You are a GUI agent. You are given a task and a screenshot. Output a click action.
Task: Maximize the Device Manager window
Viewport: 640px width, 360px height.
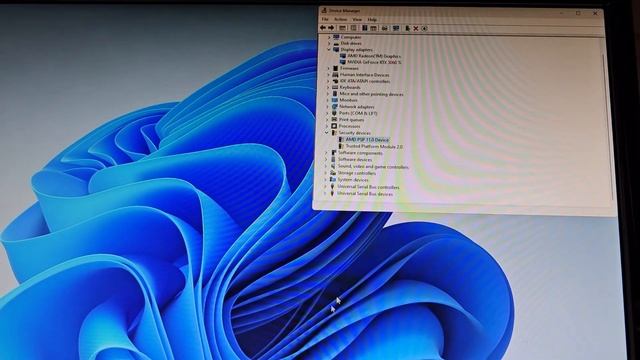578,13
